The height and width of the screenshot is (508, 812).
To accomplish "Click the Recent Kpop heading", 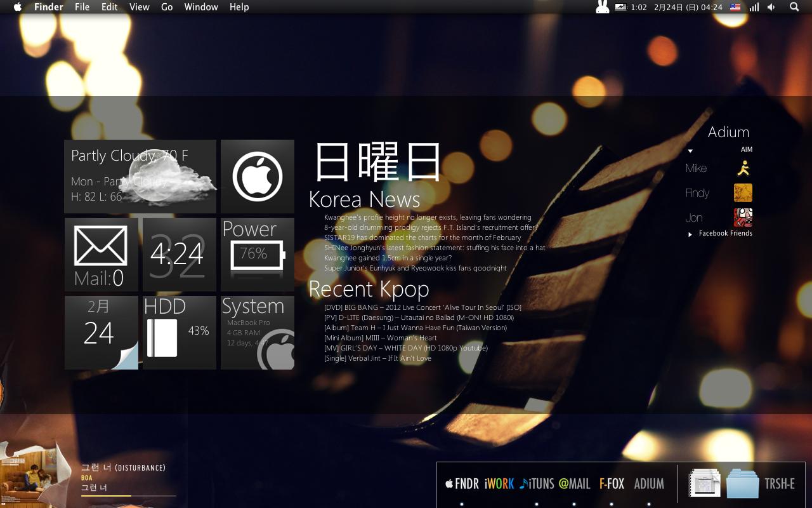I will 369,289.
